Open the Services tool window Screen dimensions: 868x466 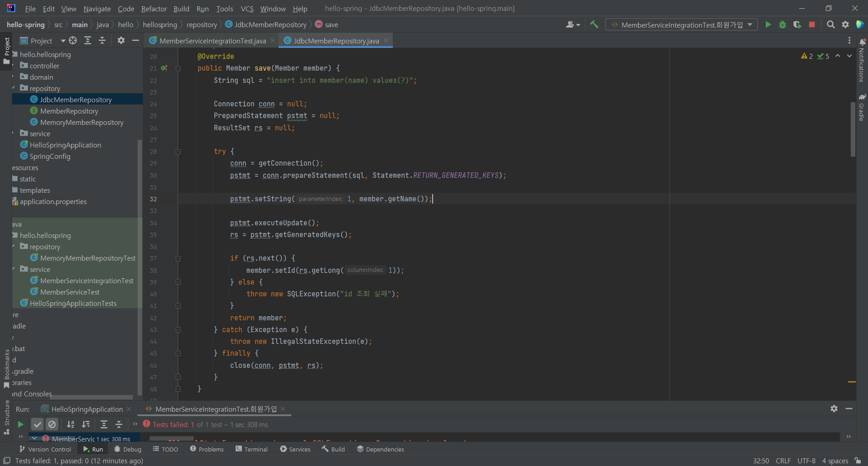(295, 449)
